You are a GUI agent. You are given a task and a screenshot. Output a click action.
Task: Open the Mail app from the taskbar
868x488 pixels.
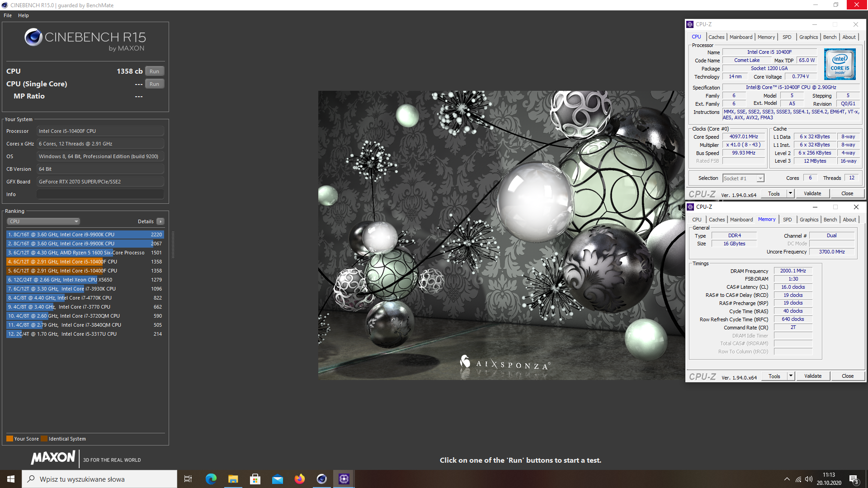(x=277, y=479)
